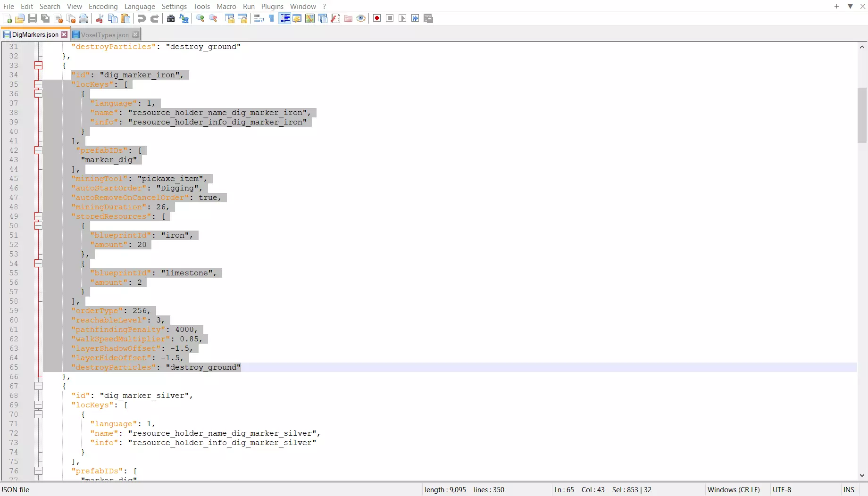This screenshot has height=496, width=868.
Task: Open the Encoding menu
Action: click(x=103, y=6)
